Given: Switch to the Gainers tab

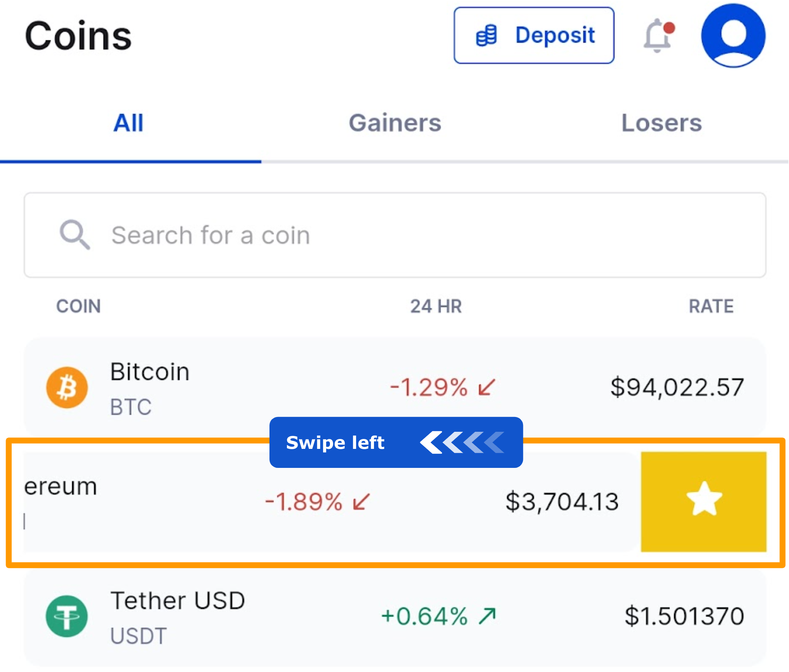Looking at the screenshot, I should click(395, 123).
